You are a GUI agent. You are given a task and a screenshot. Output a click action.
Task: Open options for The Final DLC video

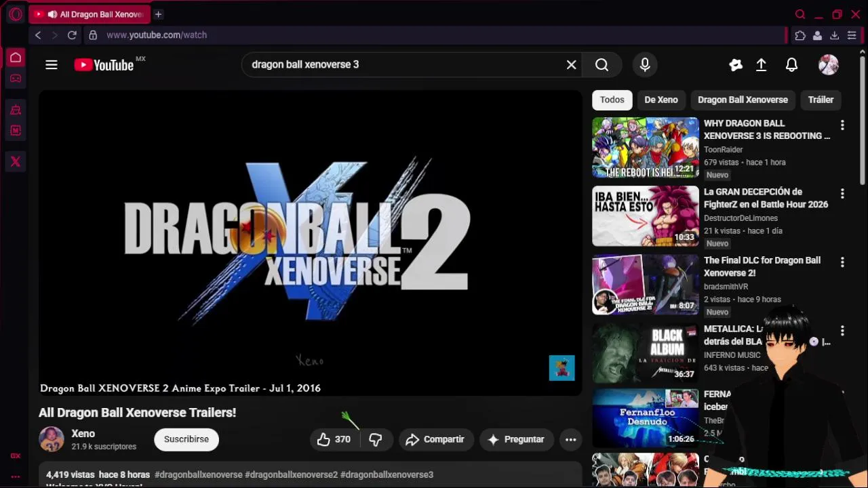(842, 262)
